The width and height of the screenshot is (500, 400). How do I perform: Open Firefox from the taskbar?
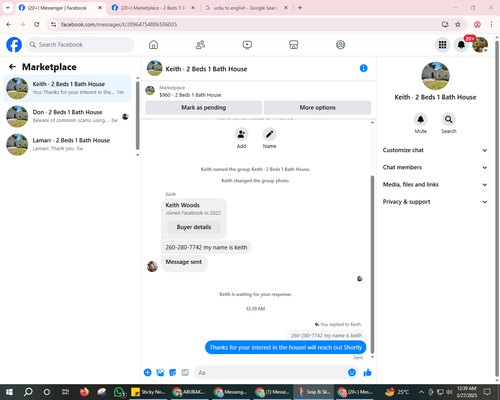[x=84, y=392]
